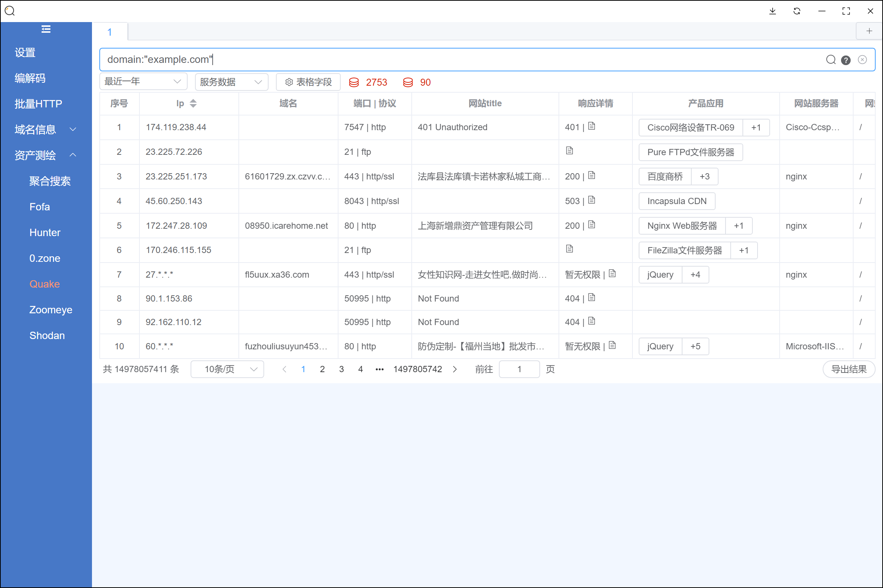Click the download icon in title bar
The height and width of the screenshot is (588, 883).
click(x=772, y=11)
